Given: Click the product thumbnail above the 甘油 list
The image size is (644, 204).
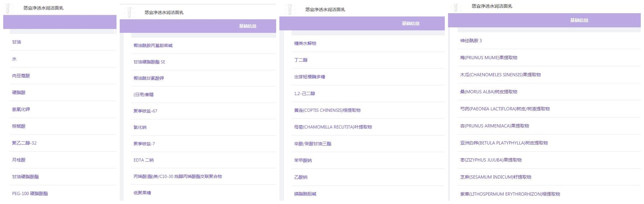Looking at the screenshot, I should [x=8, y=8].
